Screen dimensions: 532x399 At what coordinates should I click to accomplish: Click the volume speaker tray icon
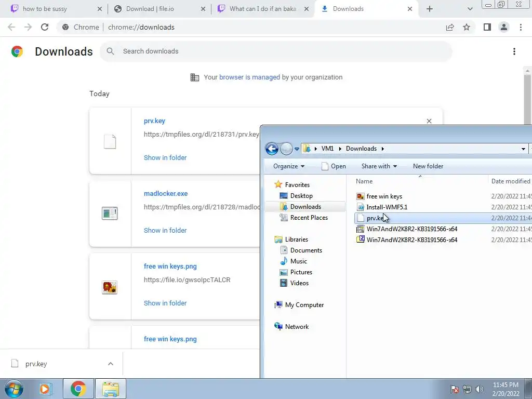pyautogui.click(x=480, y=389)
